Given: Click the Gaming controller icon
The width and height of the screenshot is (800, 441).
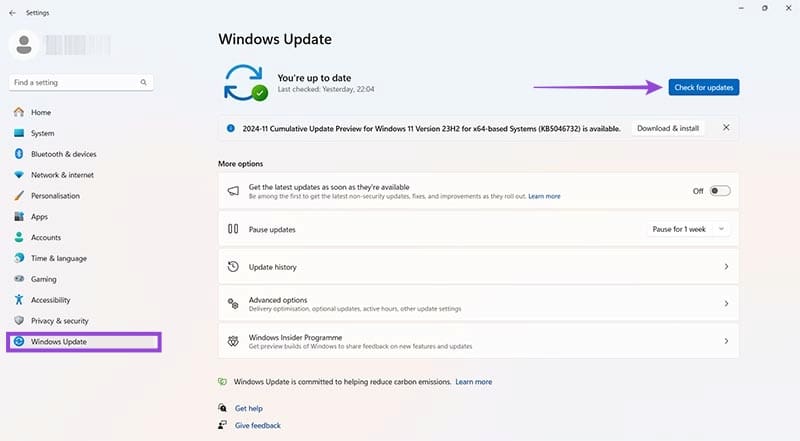Looking at the screenshot, I should [x=19, y=279].
